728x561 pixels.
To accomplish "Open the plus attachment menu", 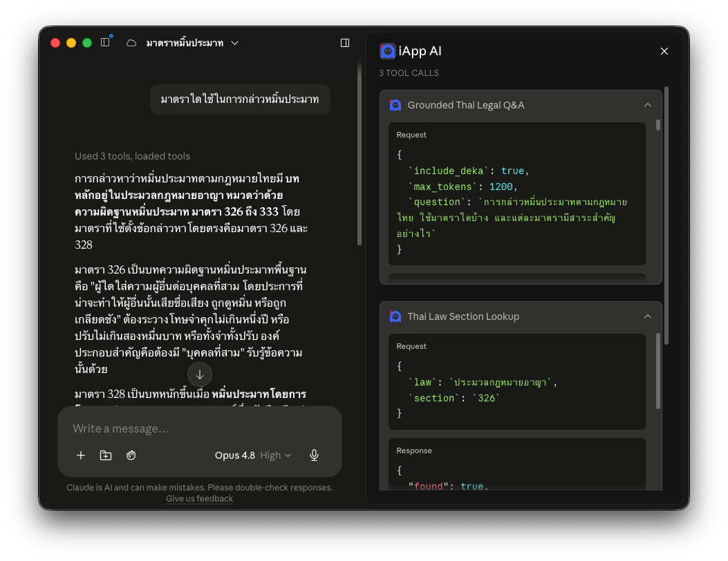I will [x=81, y=455].
